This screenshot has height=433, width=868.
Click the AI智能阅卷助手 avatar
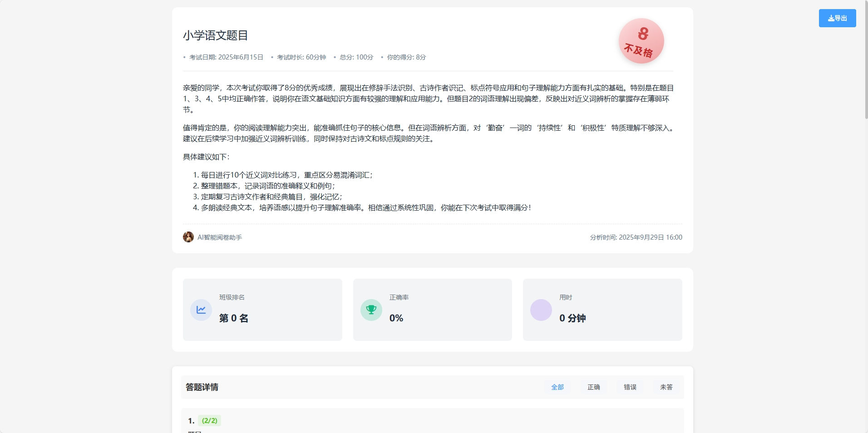(x=188, y=237)
